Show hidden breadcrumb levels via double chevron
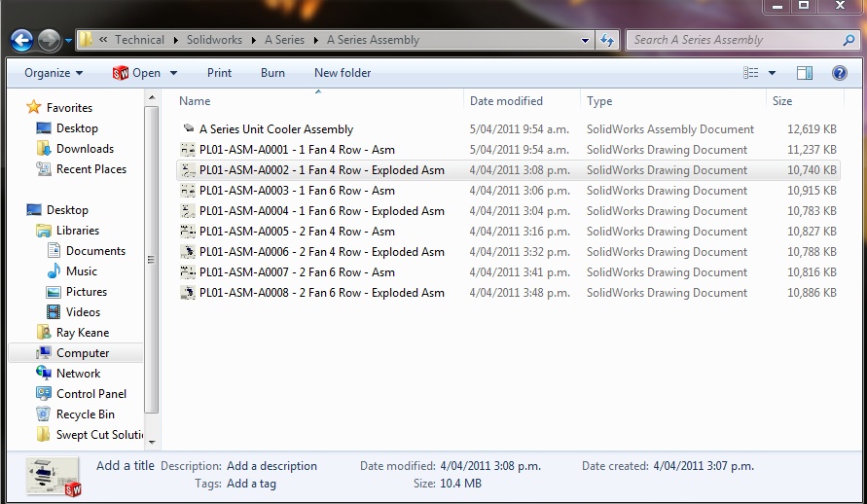Screen dimensions: 867x504 103,40
